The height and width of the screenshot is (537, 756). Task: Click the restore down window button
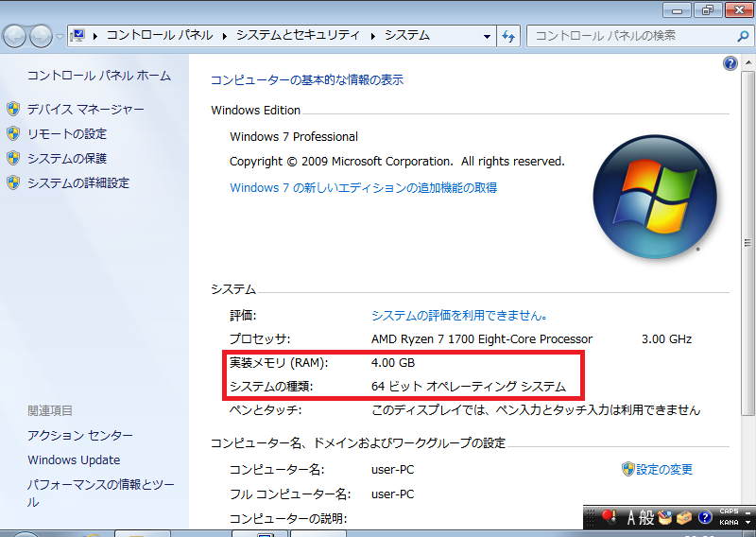707,10
